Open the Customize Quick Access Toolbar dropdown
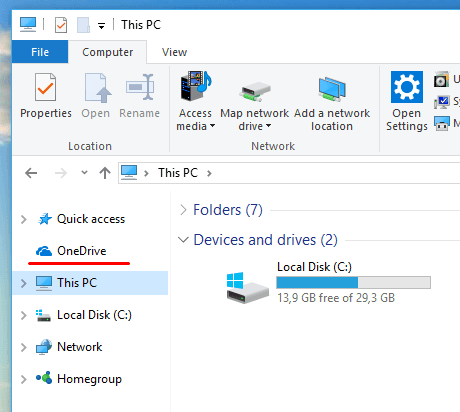Viewport: 460px width, 412px height. (x=101, y=25)
